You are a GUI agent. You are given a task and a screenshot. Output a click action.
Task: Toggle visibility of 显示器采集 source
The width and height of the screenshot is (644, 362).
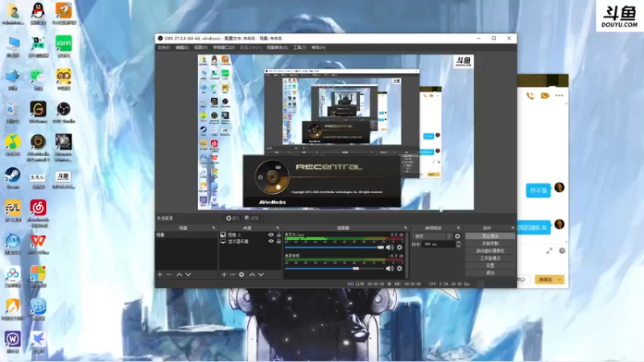270,241
